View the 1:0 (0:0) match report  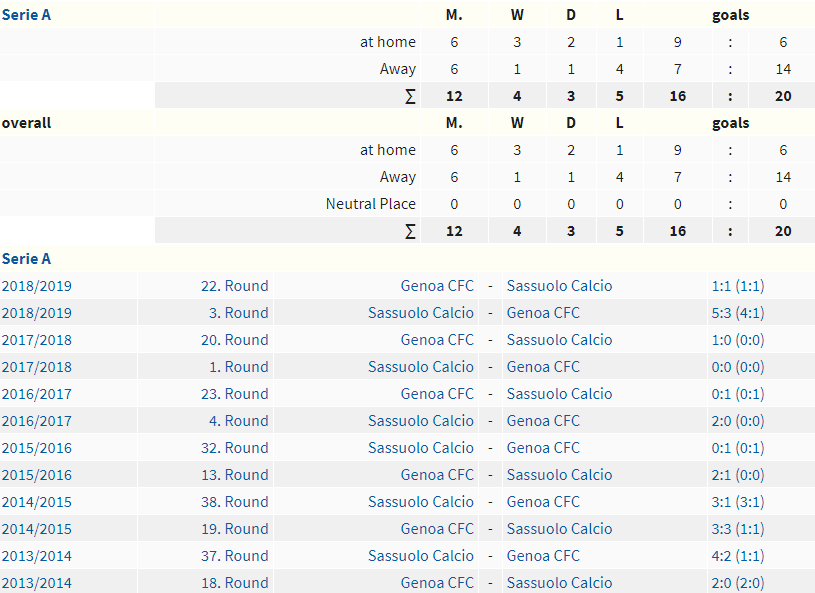click(x=738, y=340)
